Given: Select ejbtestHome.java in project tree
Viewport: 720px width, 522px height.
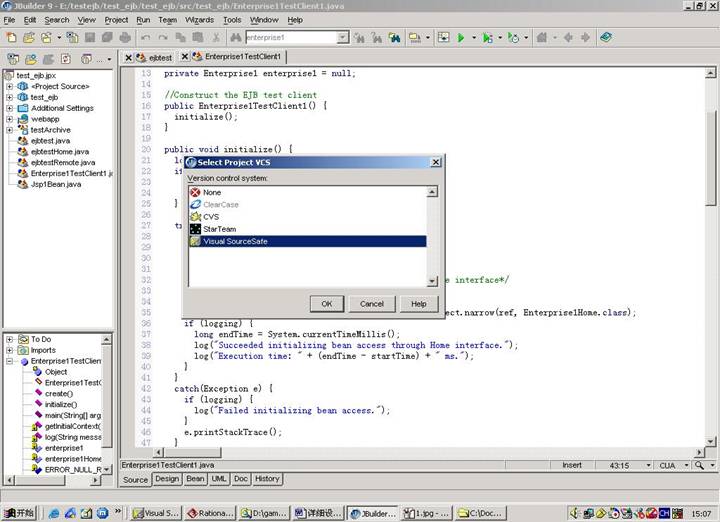Looking at the screenshot, I should (x=60, y=152).
